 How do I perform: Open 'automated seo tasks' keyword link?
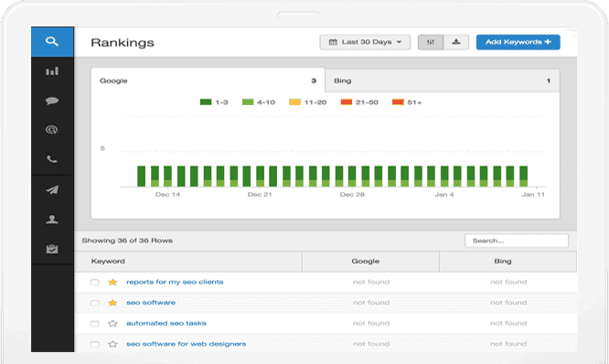(x=166, y=323)
